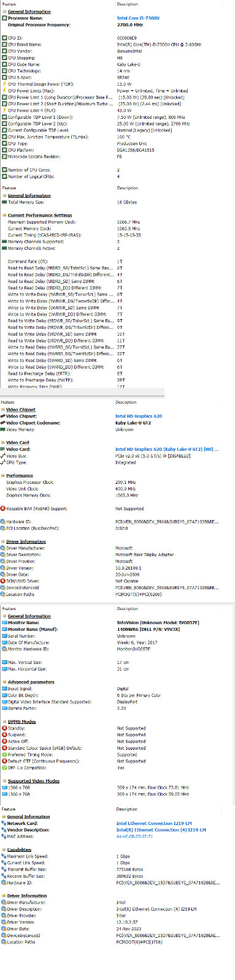The width and height of the screenshot is (235, 980).
Task: Select the 24-Nov-2023 driver date value
Action: coord(128,929)
